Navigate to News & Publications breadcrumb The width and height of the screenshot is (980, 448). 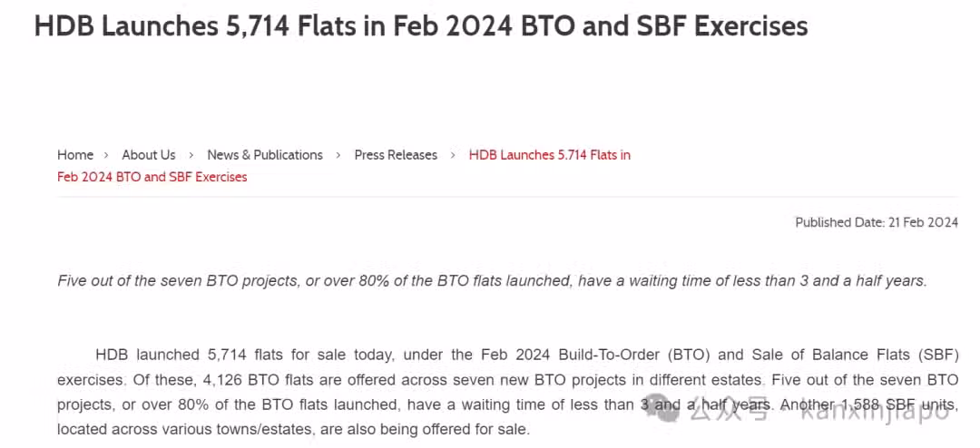pyautogui.click(x=265, y=155)
